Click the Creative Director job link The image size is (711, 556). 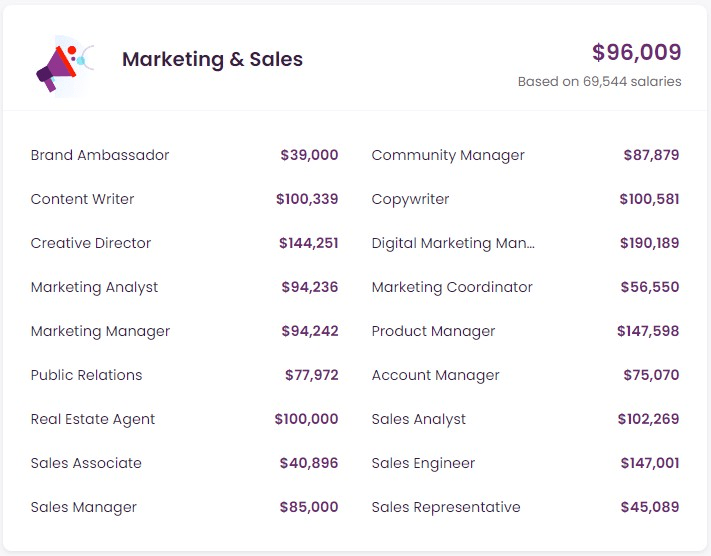pos(91,243)
